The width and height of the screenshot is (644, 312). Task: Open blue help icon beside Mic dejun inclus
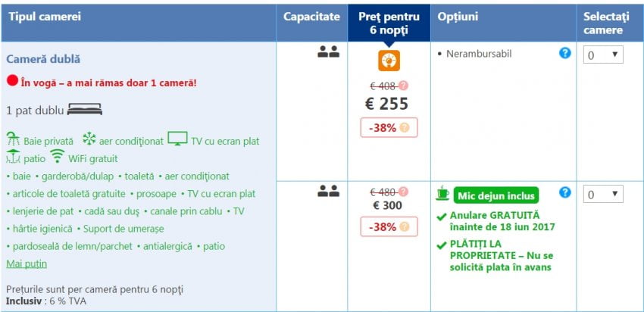(x=564, y=192)
